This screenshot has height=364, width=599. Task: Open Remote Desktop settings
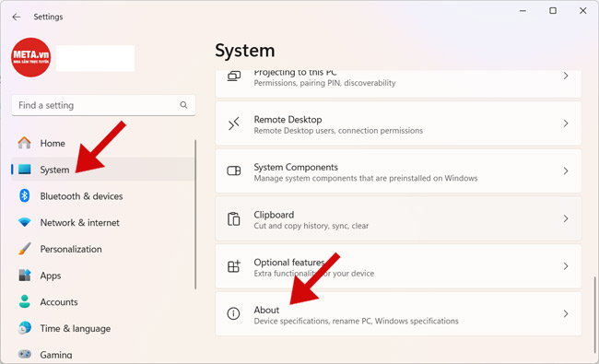click(398, 123)
